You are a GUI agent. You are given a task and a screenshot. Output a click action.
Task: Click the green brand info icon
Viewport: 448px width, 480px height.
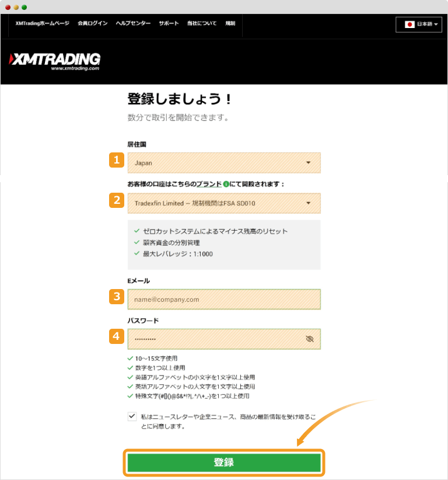tap(226, 184)
